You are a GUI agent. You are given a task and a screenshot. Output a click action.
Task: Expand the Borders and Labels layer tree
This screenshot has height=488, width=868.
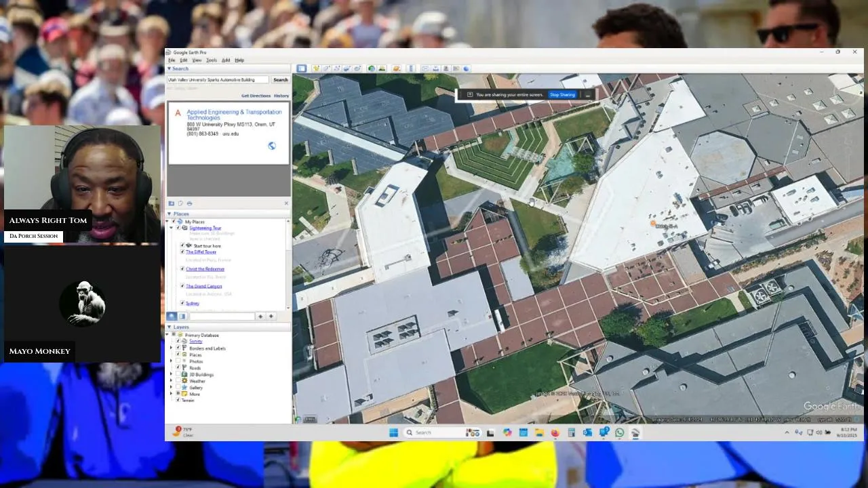tap(171, 348)
